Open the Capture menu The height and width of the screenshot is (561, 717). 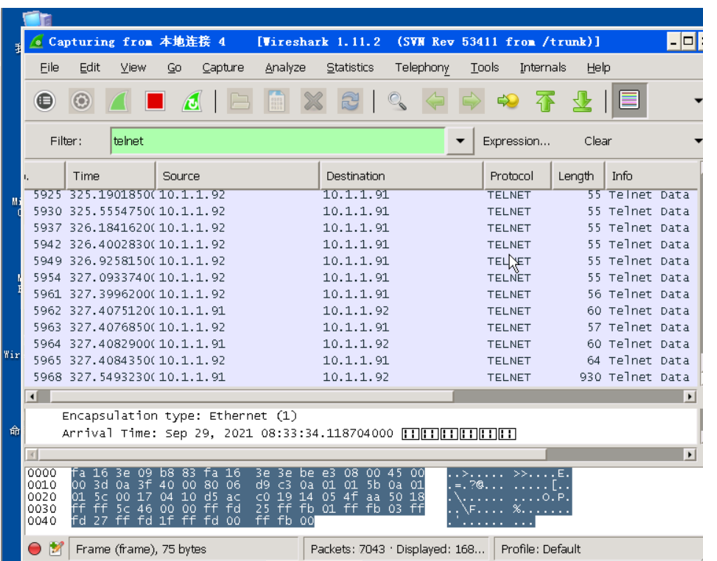pyautogui.click(x=223, y=68)
